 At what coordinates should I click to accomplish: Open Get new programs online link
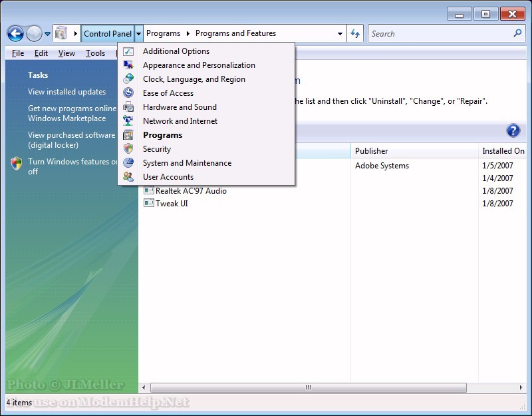click(72, 113)
